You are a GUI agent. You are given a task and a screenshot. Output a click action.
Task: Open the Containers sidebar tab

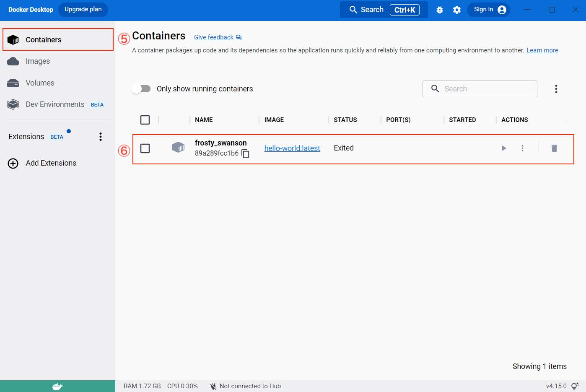[x=58, y=40]
